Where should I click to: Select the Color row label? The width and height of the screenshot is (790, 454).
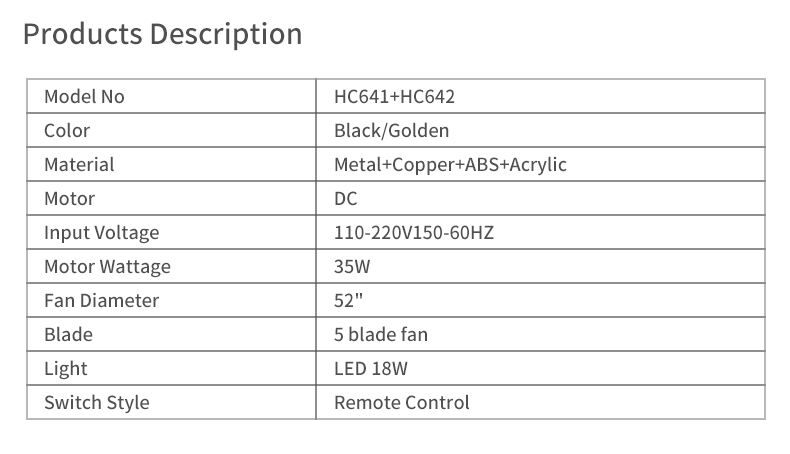point(67,131)
